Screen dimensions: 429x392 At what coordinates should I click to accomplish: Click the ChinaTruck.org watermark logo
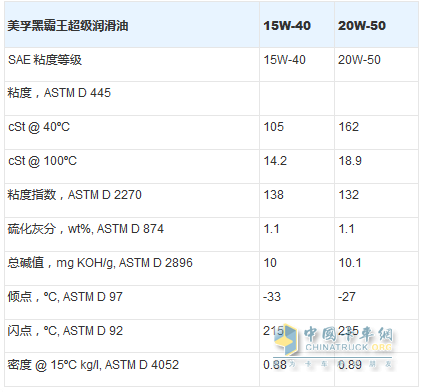pyautogui.click(x=333, y=343)
